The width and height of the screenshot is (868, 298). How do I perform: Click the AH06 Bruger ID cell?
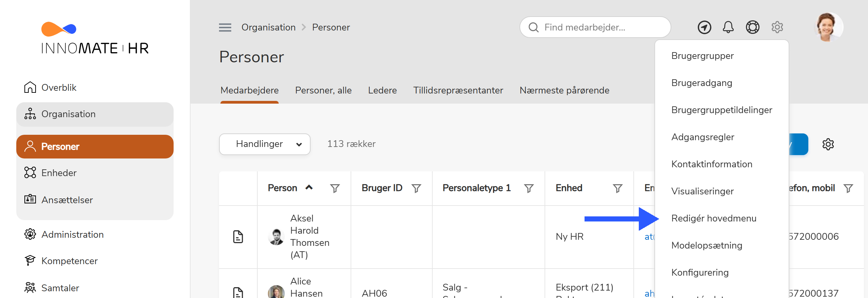pyautogui.click(x=374, y=293)
